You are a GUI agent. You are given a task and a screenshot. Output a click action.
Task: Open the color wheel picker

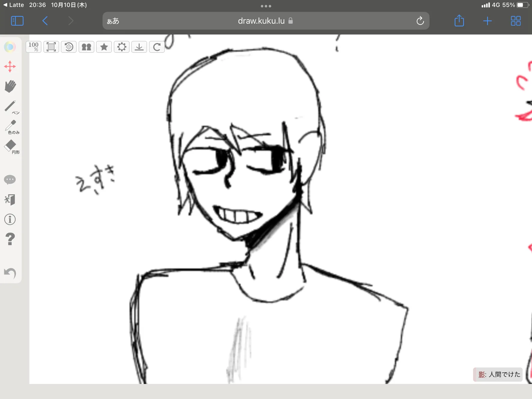tap(10, 47)
